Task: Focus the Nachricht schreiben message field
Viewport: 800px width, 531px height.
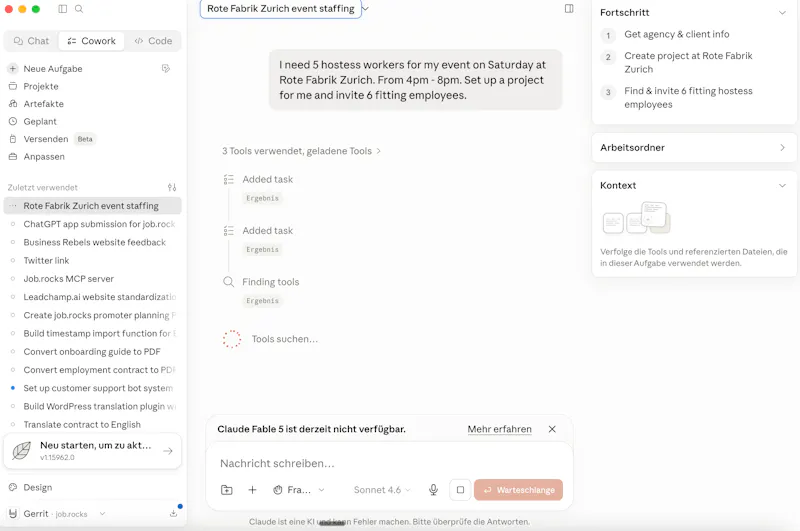Action: coord(389,463)
